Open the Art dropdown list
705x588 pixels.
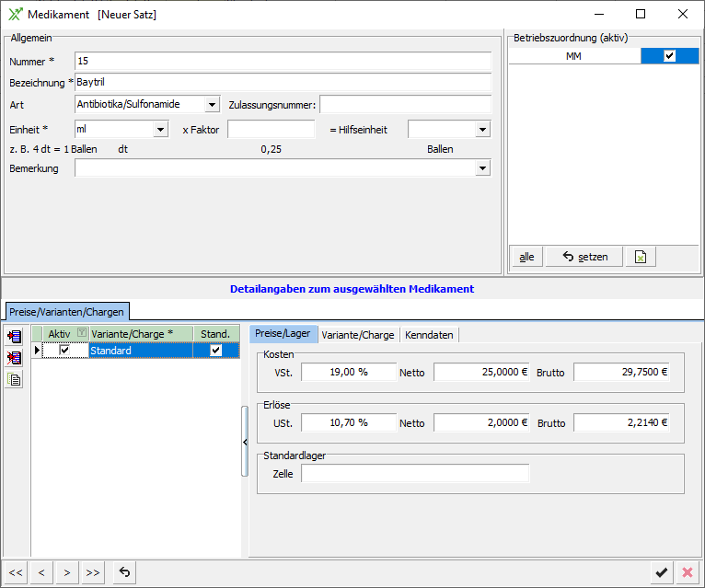212,104
